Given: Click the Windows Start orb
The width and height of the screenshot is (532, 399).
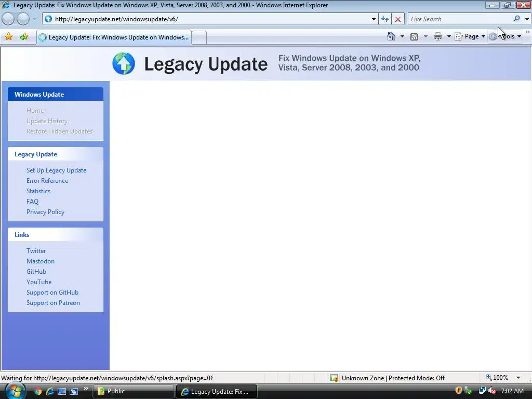Looking at the screenshot, I should tap(15, 391).
